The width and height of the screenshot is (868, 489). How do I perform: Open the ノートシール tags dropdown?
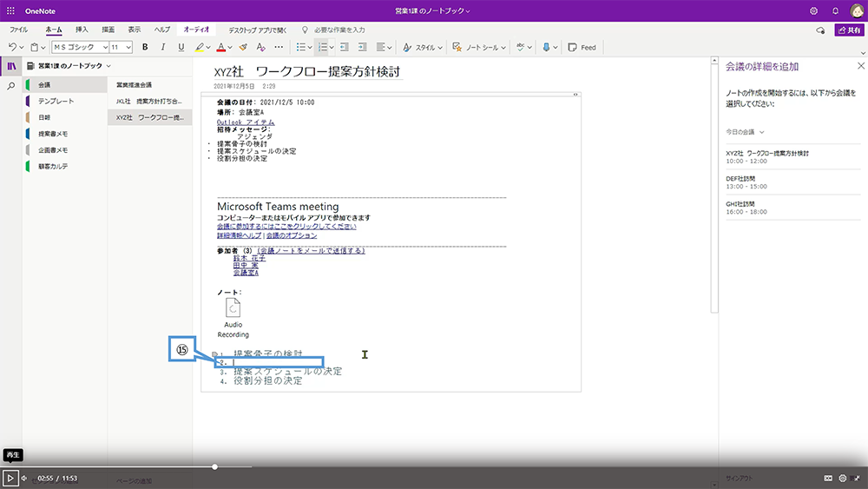tap(479, 47)
